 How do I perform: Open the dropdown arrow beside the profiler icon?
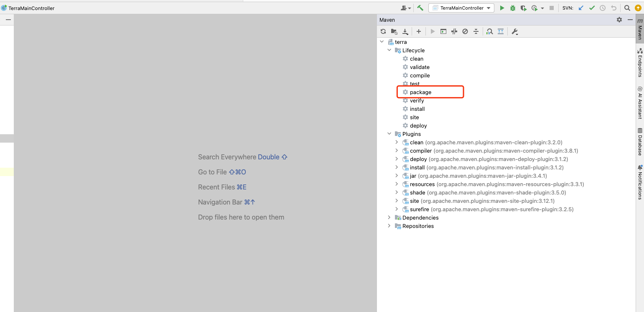click(x=542, y=8)
